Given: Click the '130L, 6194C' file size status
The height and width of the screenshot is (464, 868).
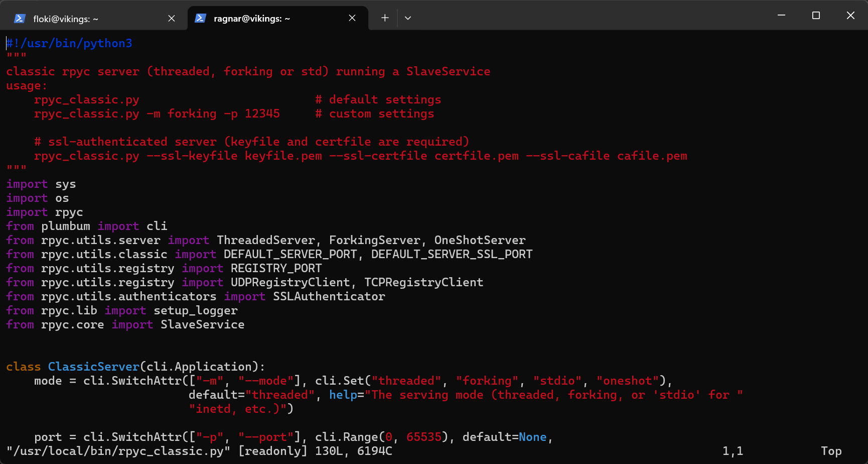Looking at the screenshot, I should pos(354,451).
